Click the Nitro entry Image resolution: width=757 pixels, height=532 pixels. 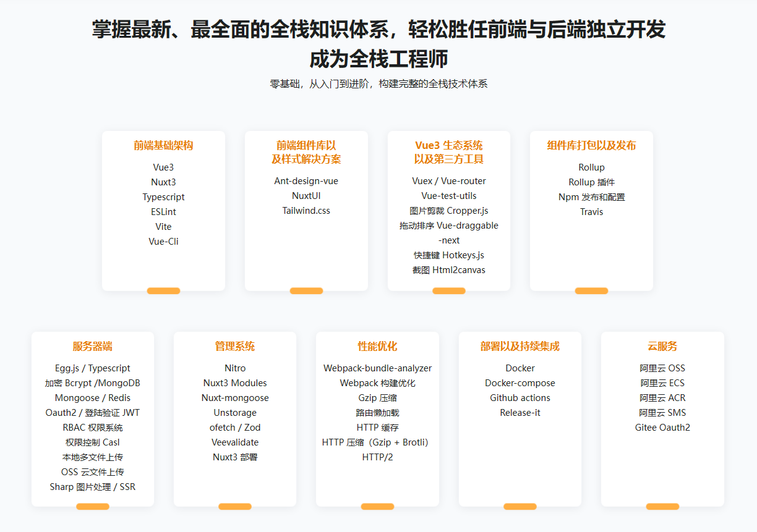235,368
